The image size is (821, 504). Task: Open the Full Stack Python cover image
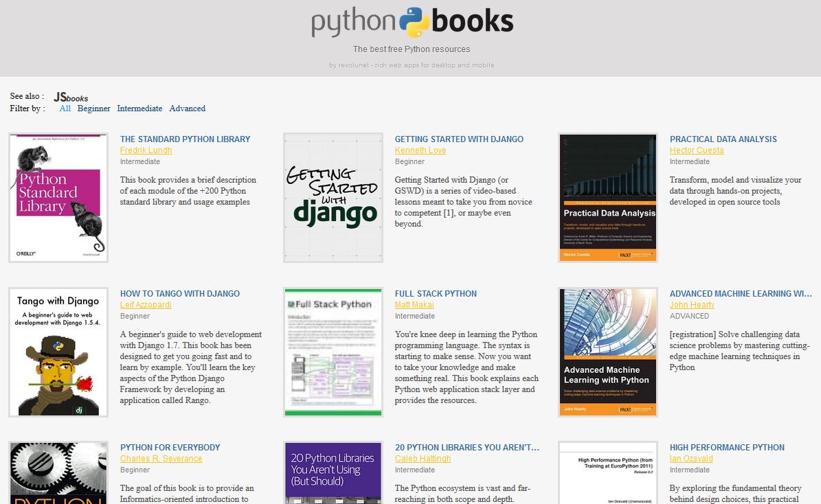tap(333, 352)
